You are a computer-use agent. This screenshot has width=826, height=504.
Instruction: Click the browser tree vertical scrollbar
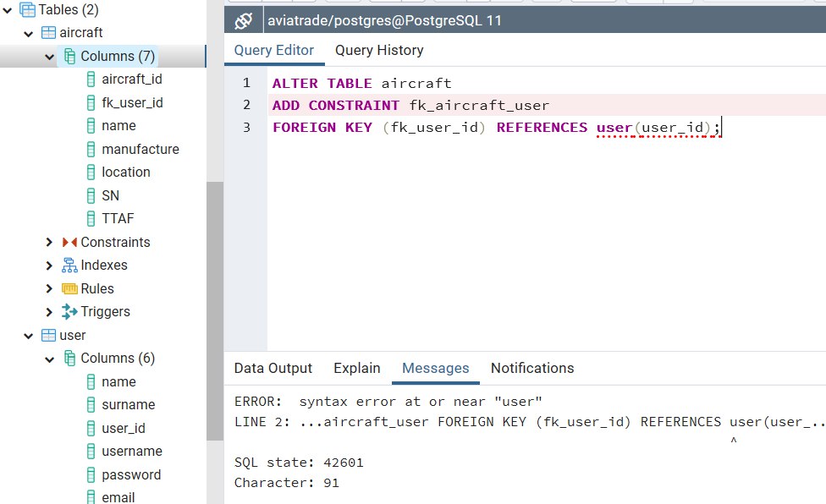[x=215, y=310]
